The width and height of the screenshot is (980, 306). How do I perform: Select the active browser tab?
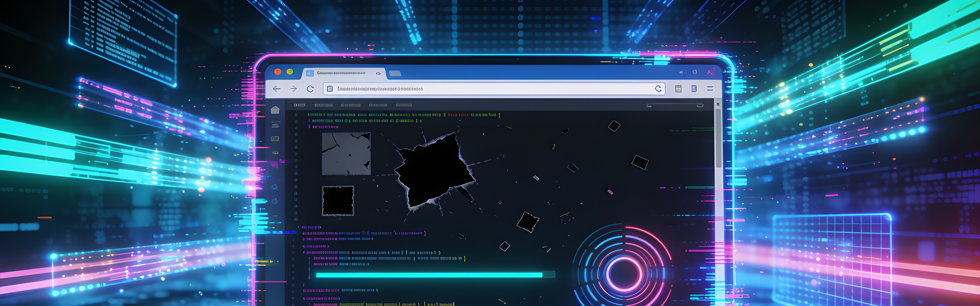coord(344,73)
